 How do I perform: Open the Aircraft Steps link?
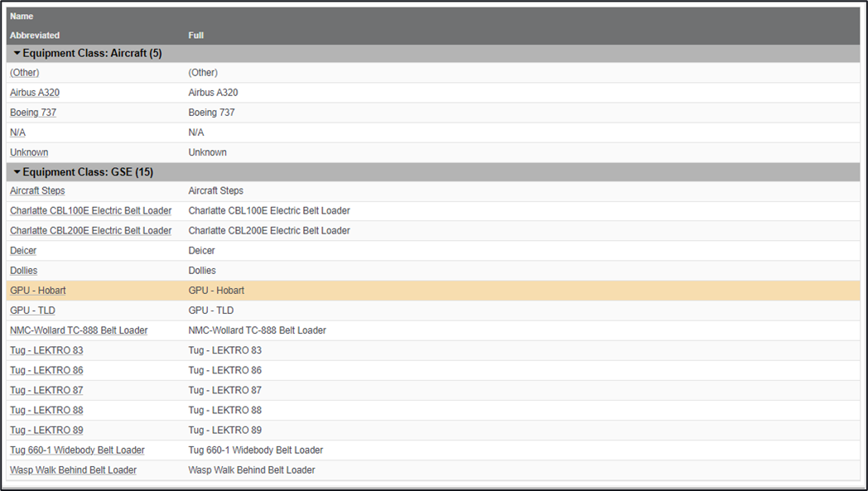click(x=37, y=191)
